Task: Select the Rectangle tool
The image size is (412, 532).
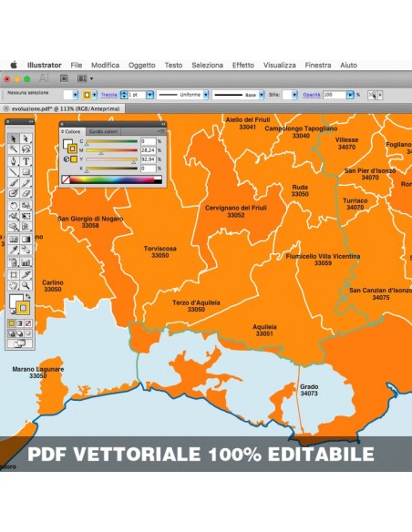Action: [x=26, y=171]
